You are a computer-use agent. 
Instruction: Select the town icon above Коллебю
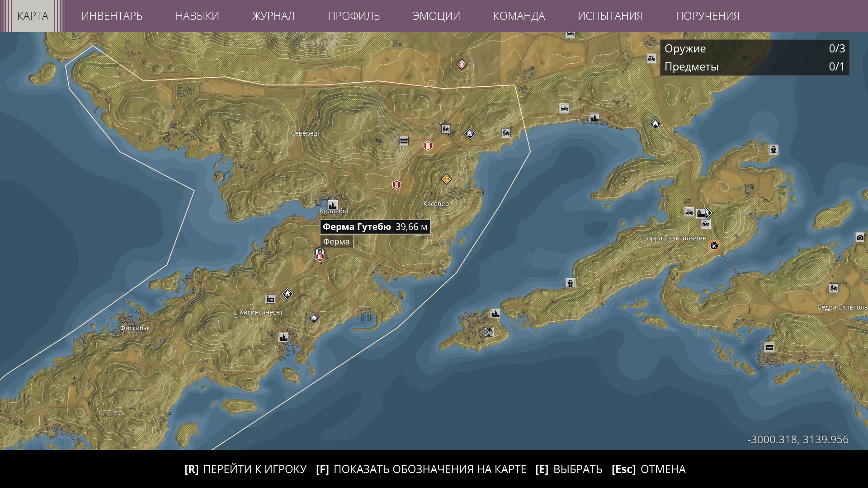(332, 205)
